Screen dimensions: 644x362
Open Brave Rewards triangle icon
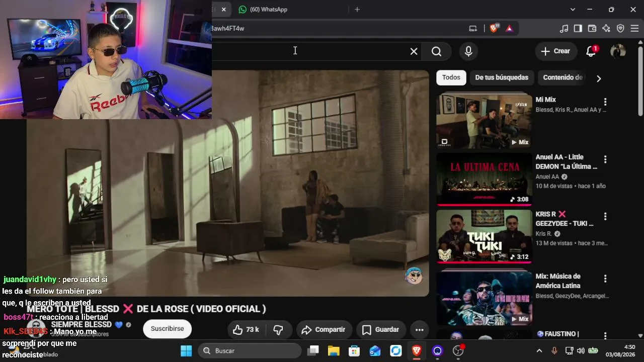[509, 28]
